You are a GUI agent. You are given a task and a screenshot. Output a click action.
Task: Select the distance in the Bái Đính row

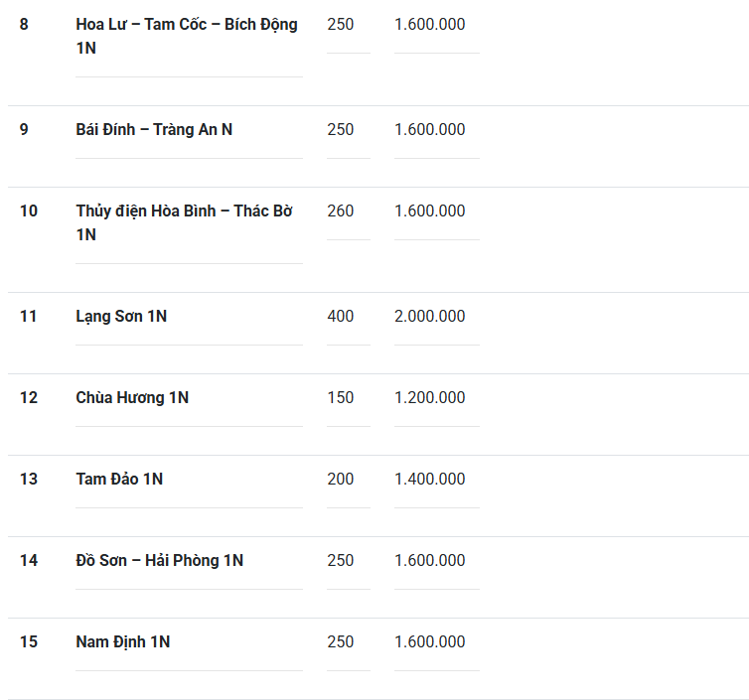coord(340,129)
